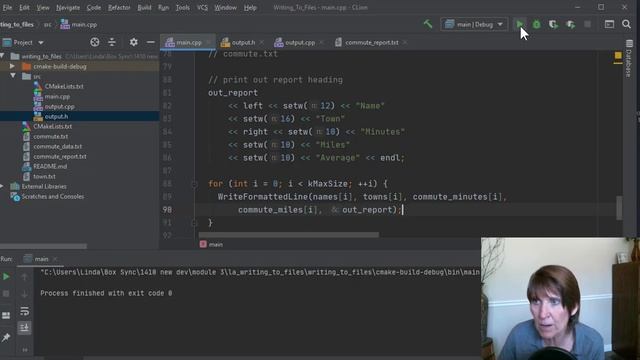Open README.md in project tree
640x360 pixels.
pyautogui.click(x=50, y=166)
